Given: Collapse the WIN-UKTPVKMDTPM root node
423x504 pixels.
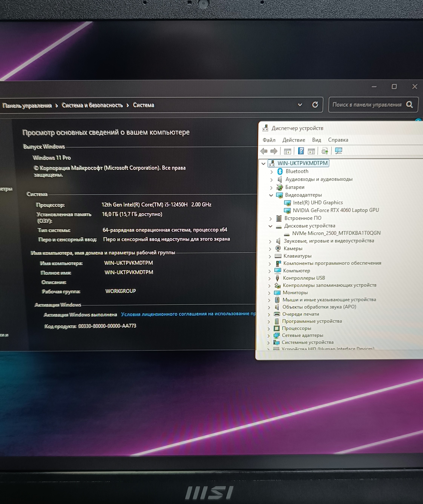Looking at the screenshot, I should [x=263, y=164].
